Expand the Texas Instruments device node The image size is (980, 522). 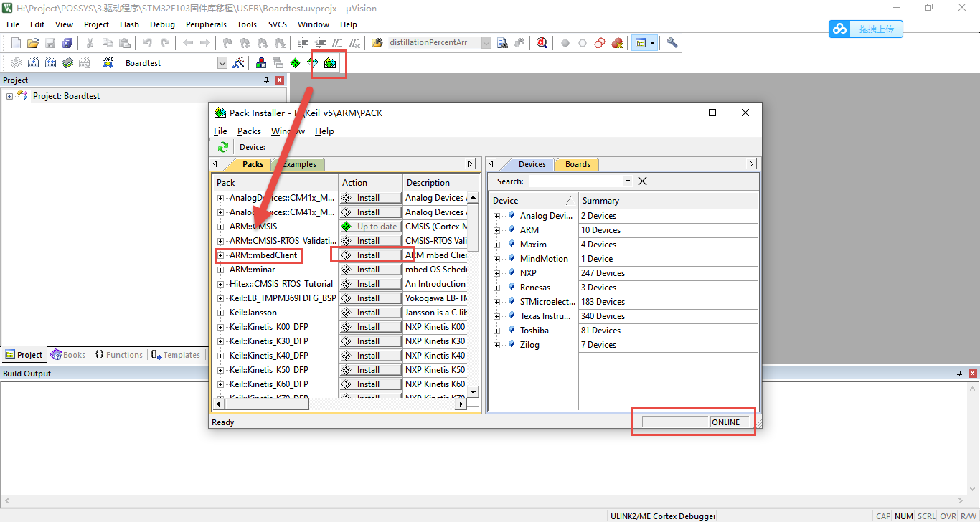coord(497,316)
